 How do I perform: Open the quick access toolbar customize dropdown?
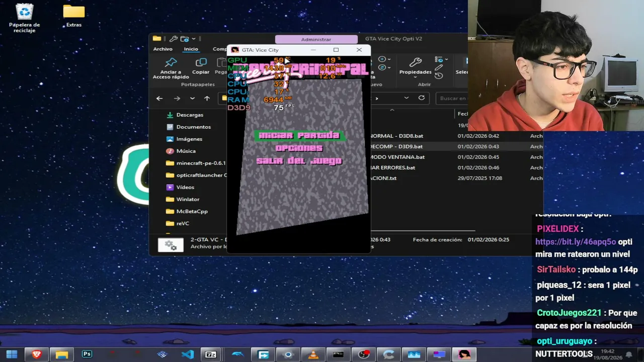tap(194, 39)
